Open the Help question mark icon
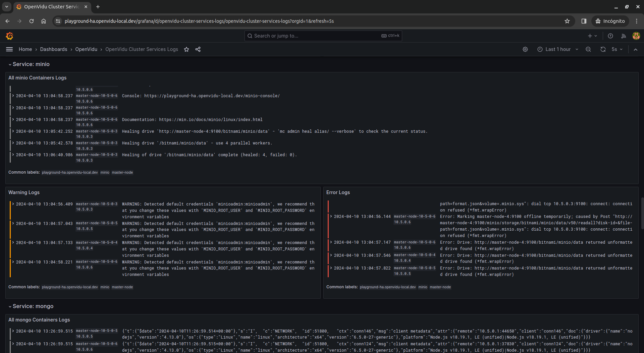Screen dimensions: 644x353 pos(610,36)
